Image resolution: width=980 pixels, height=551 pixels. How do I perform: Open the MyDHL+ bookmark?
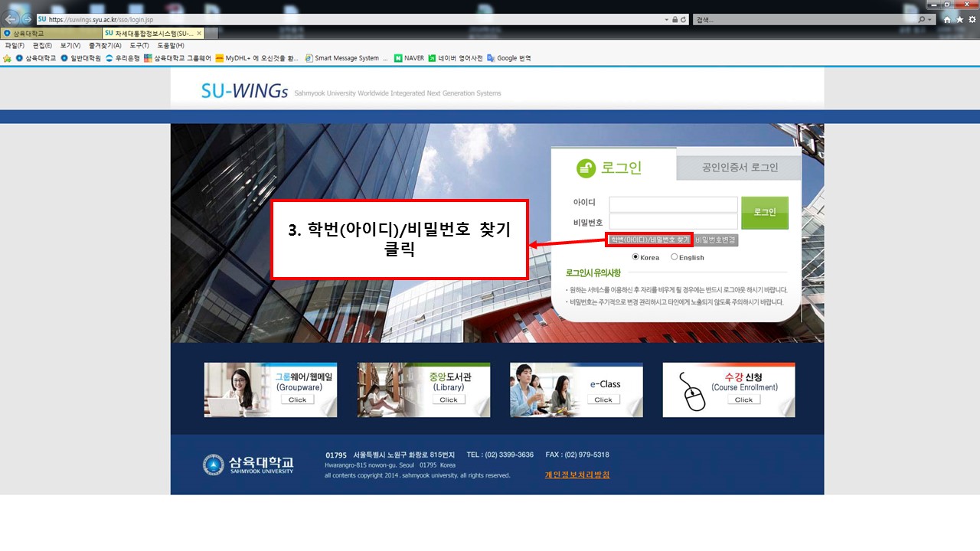pyautogui.click(x=257, y=58)
